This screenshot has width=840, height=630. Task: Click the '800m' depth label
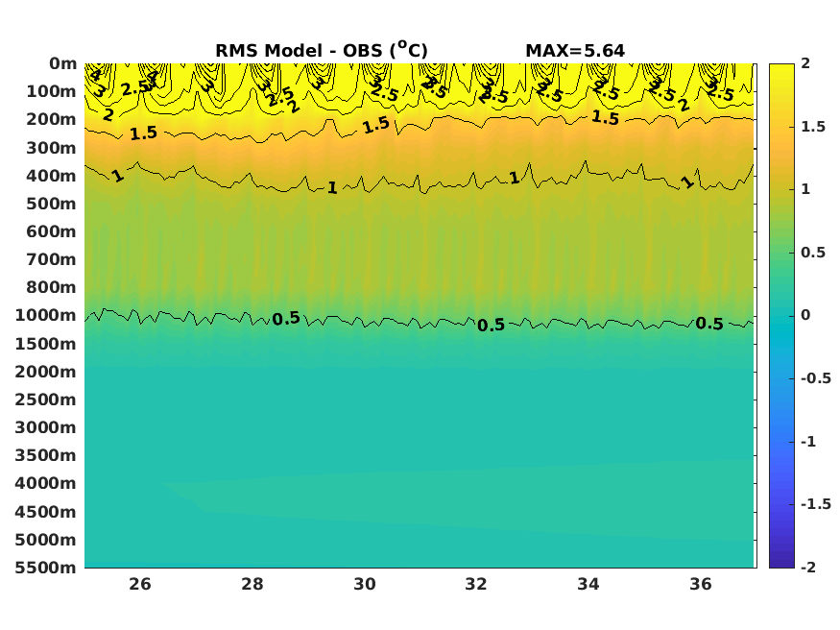pos(52,288)
